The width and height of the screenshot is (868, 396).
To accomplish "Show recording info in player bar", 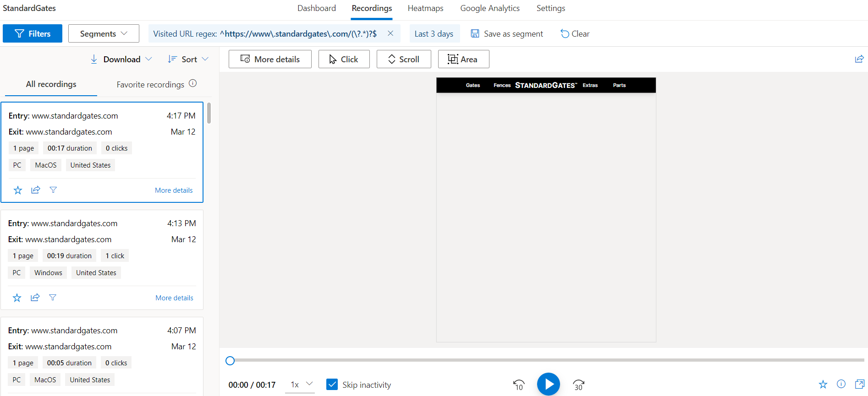I will 841,384.
